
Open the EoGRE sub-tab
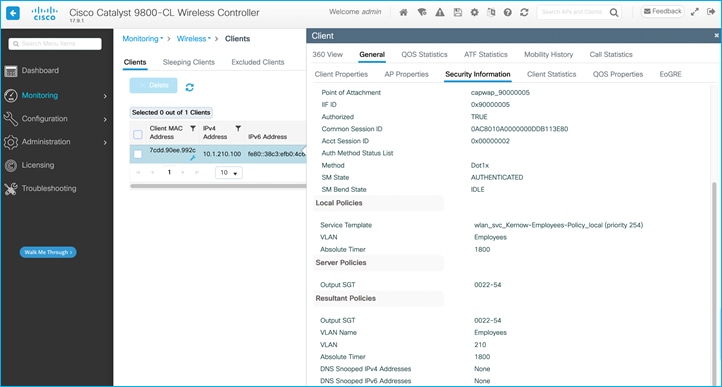tap(670, 74)
